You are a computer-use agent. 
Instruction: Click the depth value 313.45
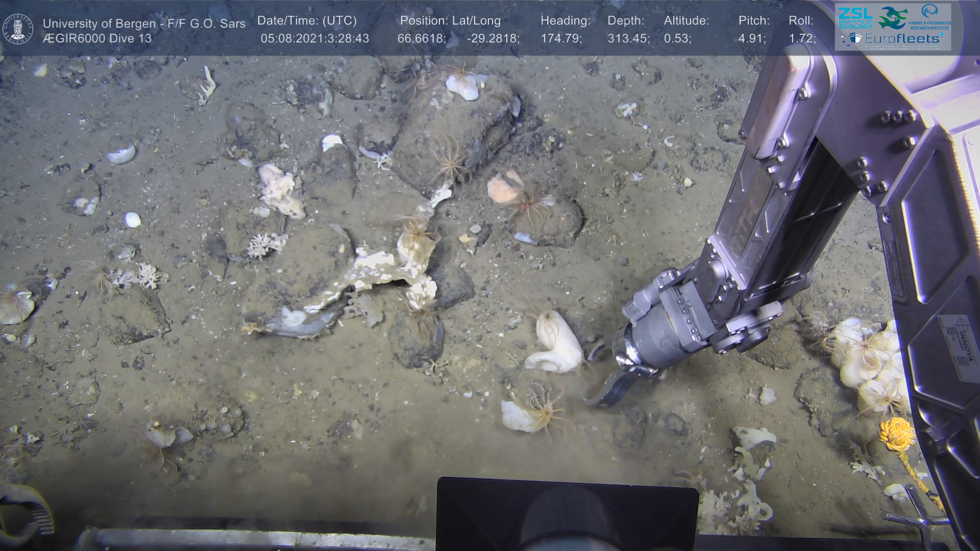[628, 39]
